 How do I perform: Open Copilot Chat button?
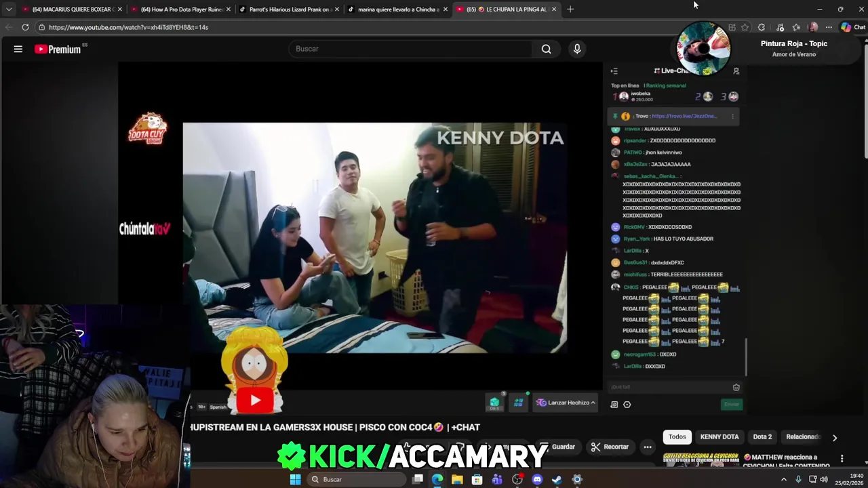(853, 27)
